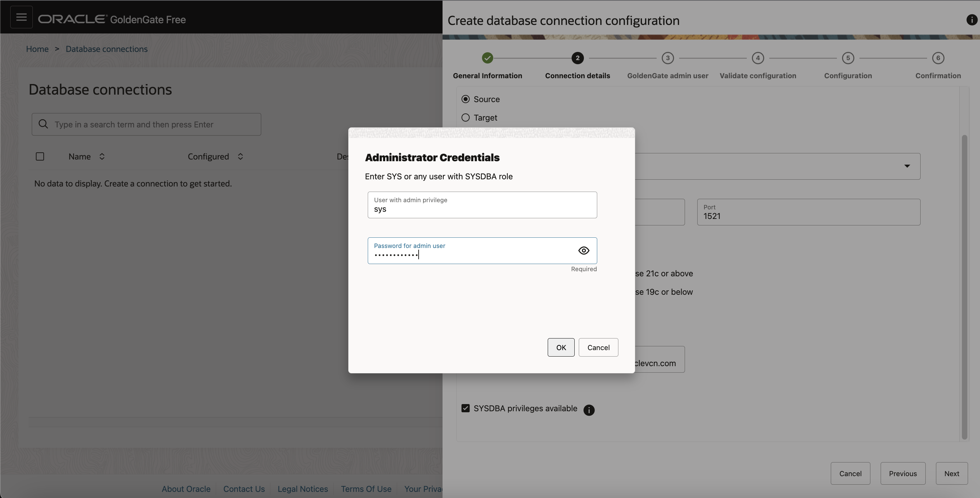Sort by the Configured column arrows

click(x=240, y=157)
